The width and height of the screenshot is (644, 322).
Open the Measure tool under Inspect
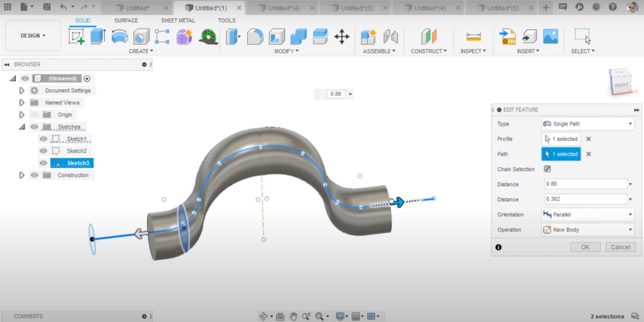(473, 36)
